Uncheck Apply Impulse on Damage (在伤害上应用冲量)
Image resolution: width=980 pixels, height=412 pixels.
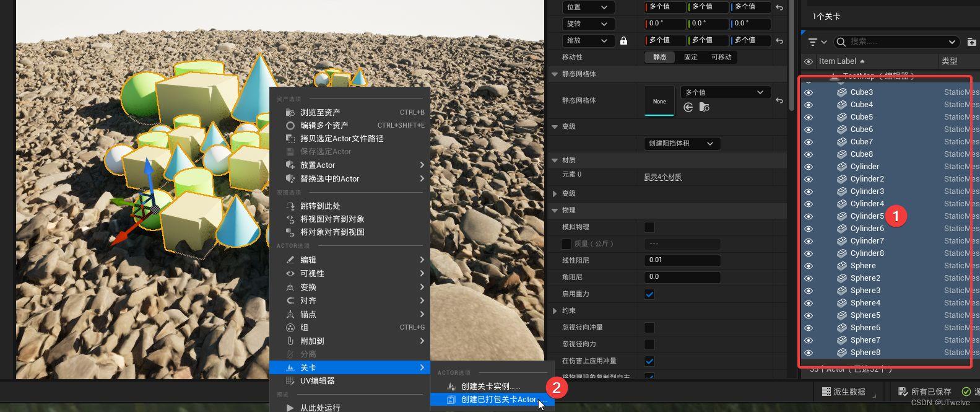(x=649, y=361)
